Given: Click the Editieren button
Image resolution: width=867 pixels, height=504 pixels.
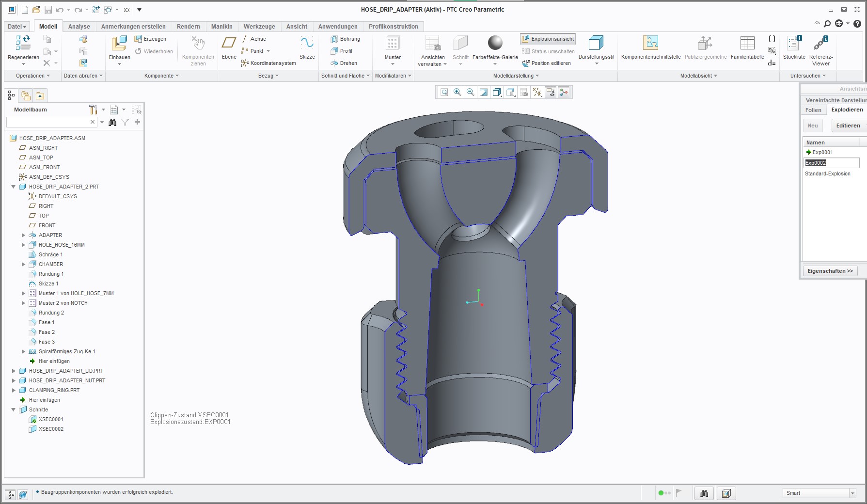Looking at the screenshot, I should [849, 126].
